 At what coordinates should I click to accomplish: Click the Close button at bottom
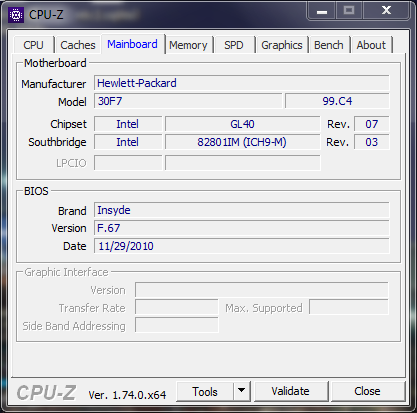[x=367, y=391]
